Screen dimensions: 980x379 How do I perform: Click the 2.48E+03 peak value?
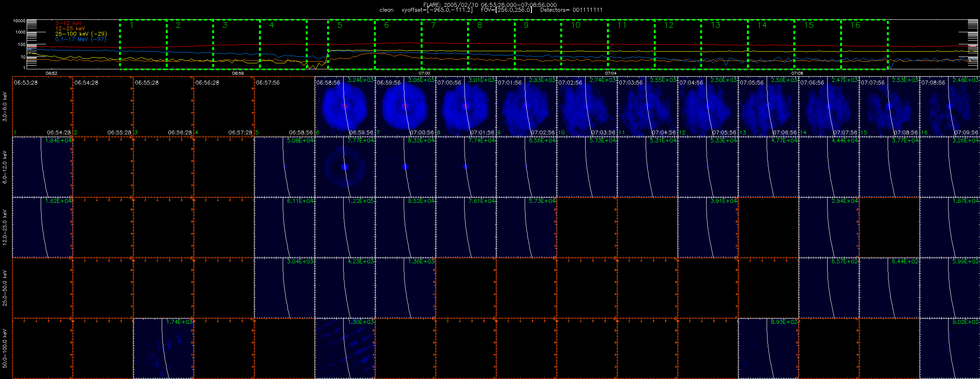pyautogui.click(x=966, y=80)
